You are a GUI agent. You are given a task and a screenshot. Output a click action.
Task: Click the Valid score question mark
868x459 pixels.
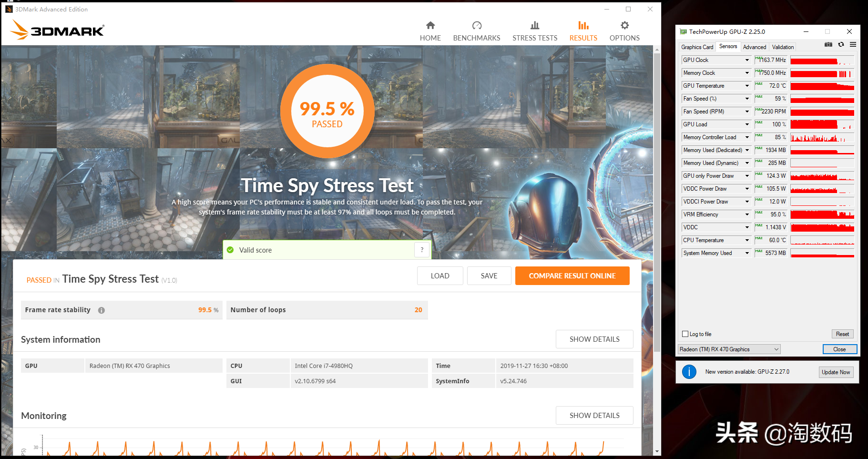tap(422, 250)
